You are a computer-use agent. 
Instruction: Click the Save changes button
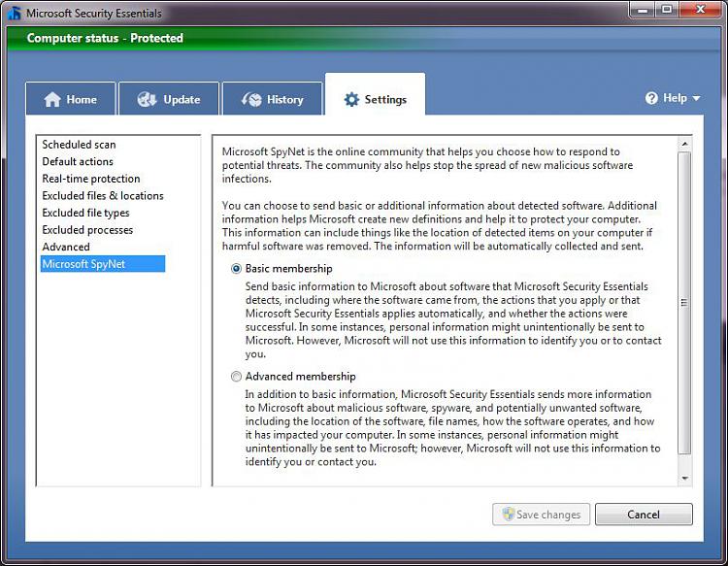click(541, 514)
